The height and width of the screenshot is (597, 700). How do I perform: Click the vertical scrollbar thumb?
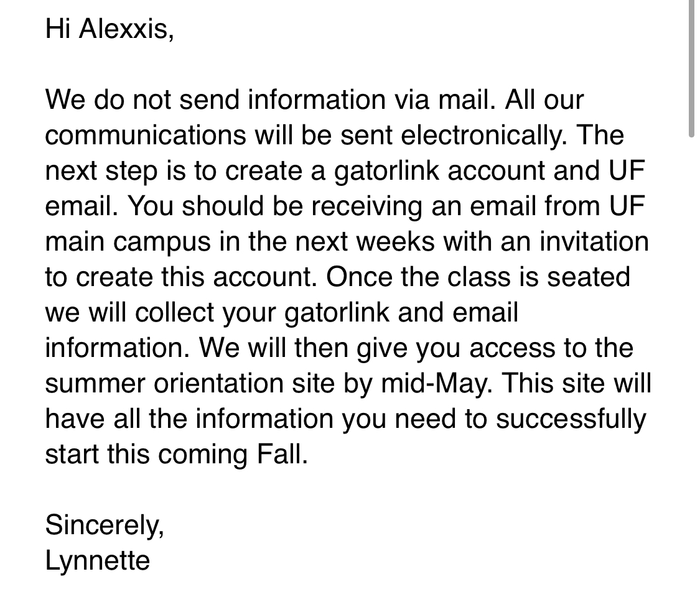click(x=691, y=67)
